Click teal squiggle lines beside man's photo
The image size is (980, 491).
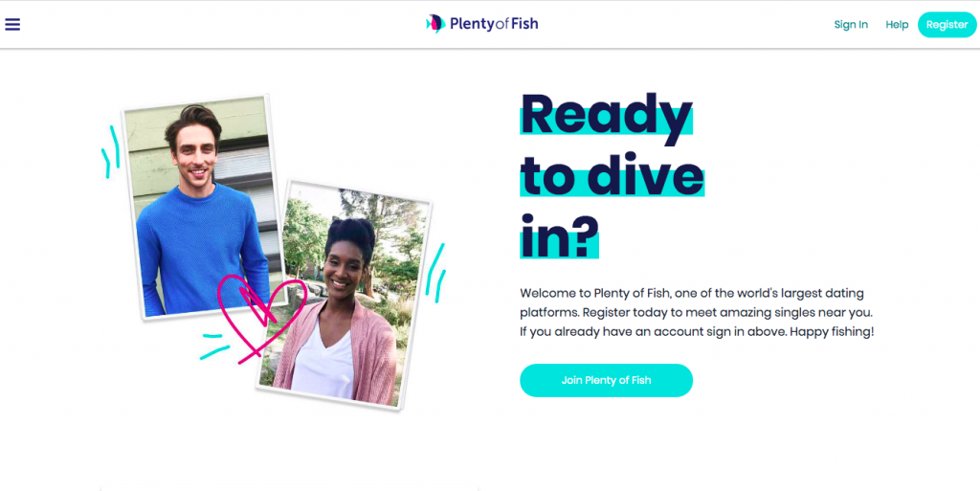[110, 152]
